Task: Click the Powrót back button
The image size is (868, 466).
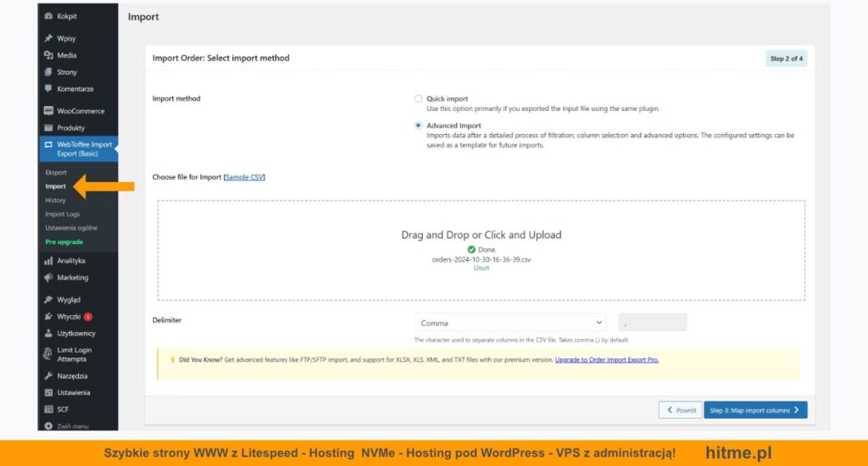Action: pos(680,410)
